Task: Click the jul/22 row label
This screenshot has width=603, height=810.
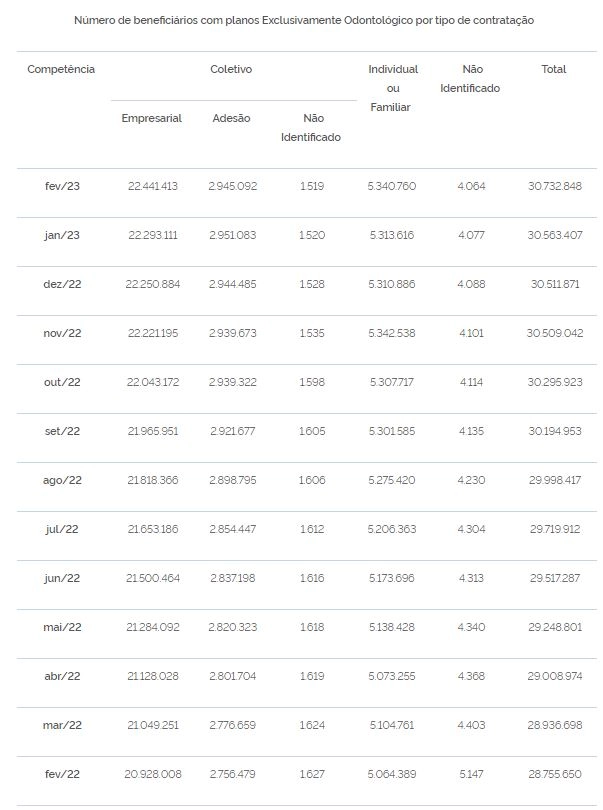Action: click(x=62, y=529)
